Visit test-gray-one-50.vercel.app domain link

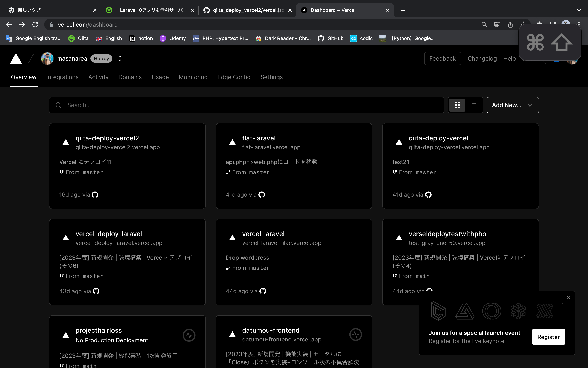tap(447, 243)
